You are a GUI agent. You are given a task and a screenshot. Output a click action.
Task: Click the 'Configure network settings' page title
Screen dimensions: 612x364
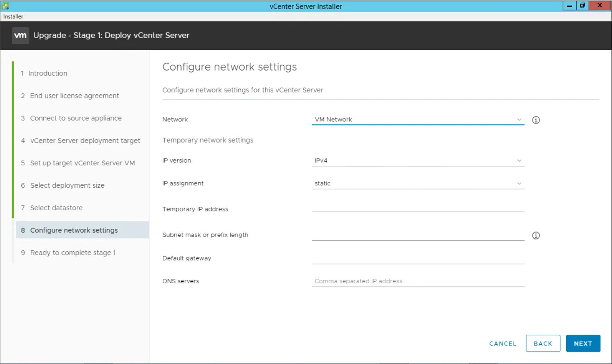pos(229,67)
